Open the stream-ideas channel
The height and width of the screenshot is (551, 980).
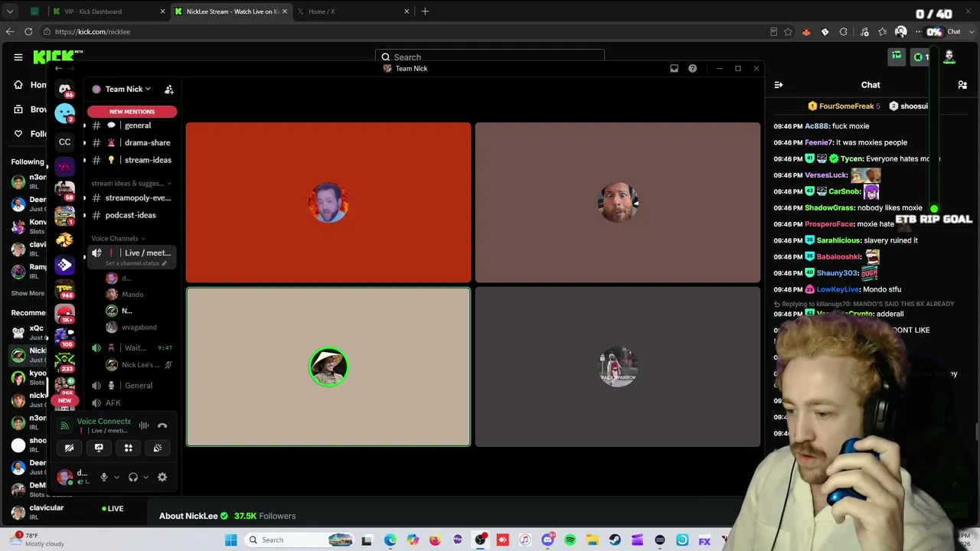point(132,160)
